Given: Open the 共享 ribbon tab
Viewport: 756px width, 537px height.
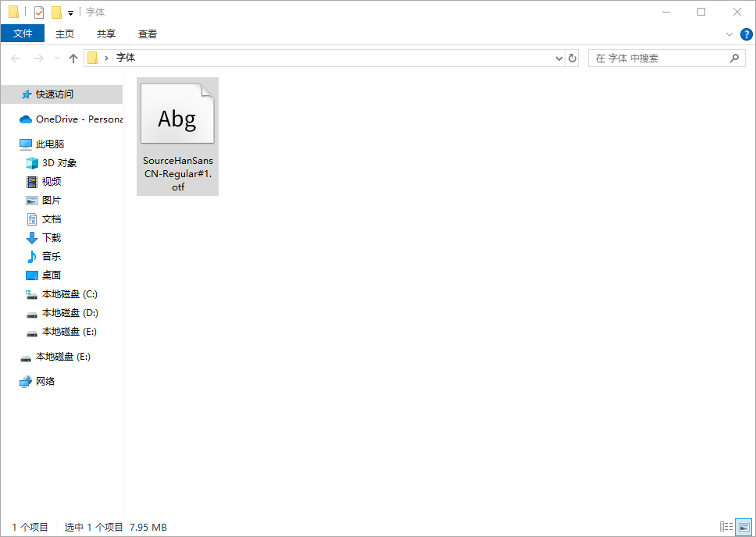Looking at the screenshot, I should tap(106, 34).
